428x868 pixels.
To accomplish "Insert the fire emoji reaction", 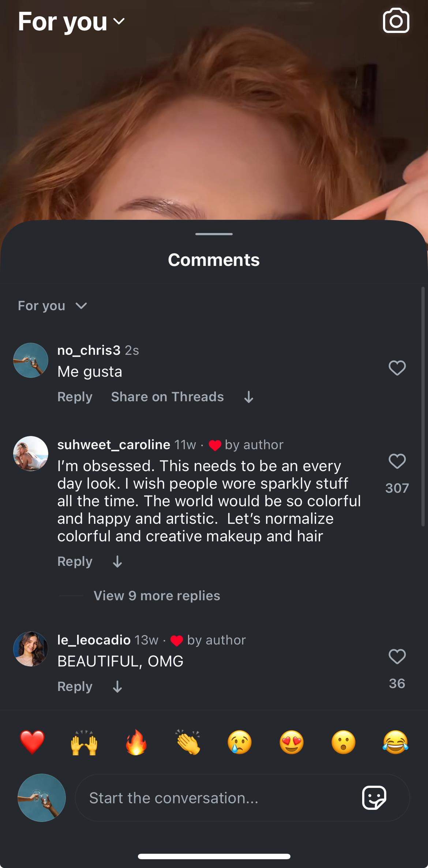I will click(x=136, y=743).
